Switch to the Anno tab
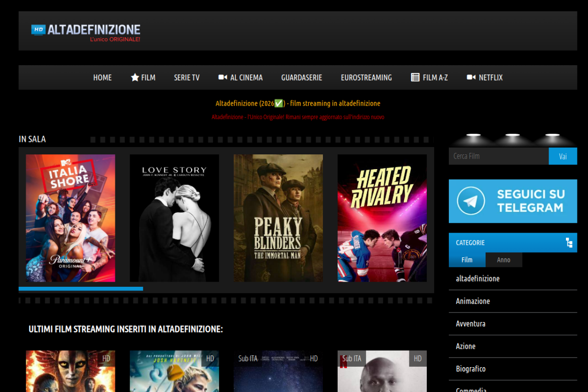This screenshot has width=588, height=392. click(503, 260)
